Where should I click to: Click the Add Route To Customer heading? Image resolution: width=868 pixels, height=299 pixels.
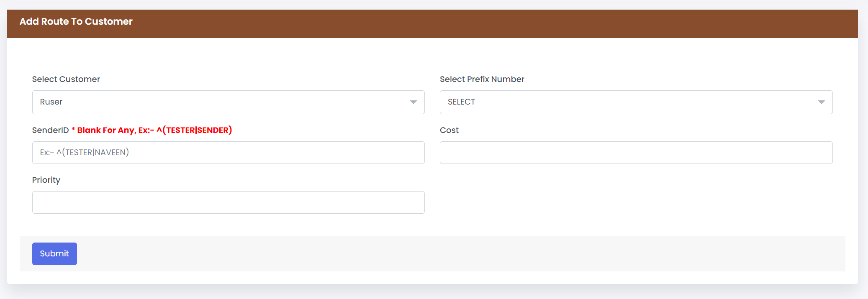[x=76, y=21]
